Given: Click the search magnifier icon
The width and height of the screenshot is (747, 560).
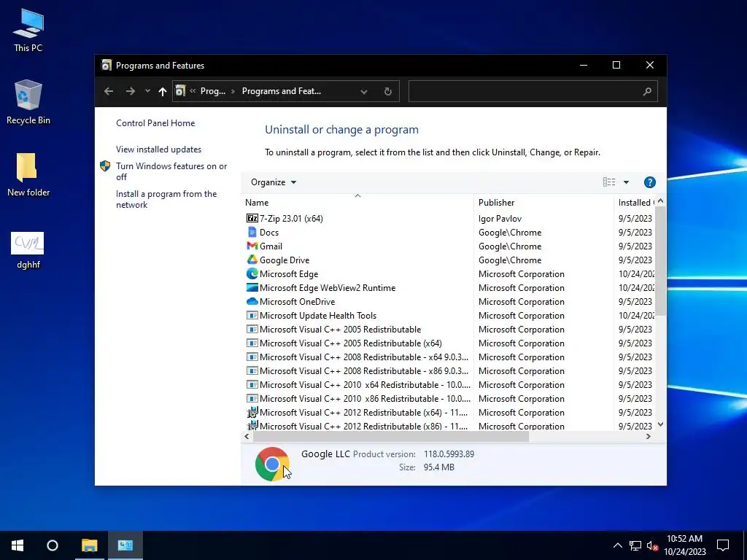Looking at the screenshot, I should 646,91.
